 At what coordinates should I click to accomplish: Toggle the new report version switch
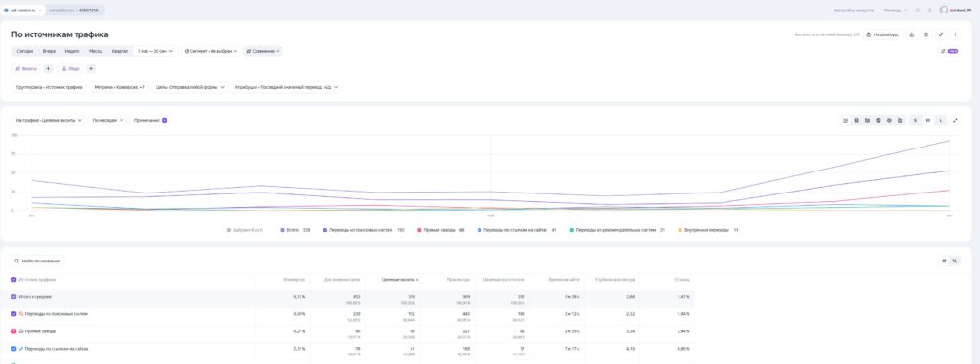[x=949, y=51]
